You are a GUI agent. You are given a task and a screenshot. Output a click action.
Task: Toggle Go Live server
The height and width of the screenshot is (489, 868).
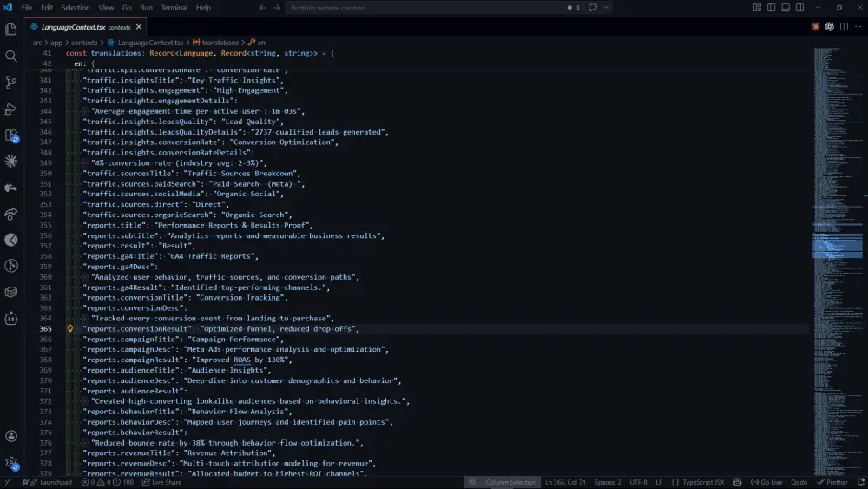click(766, 482)
